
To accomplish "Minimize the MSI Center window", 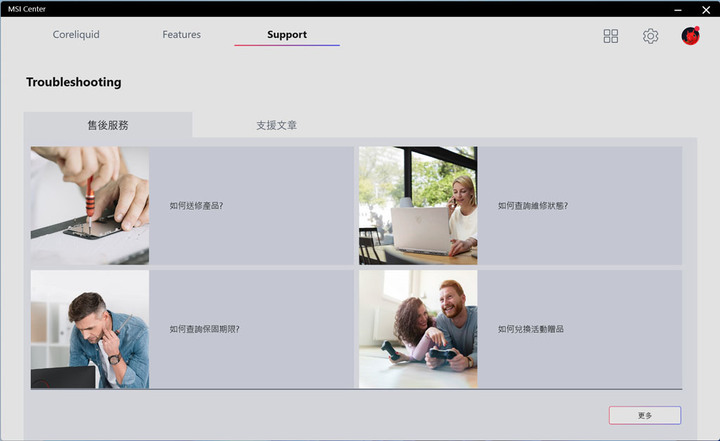I will 678,10.
